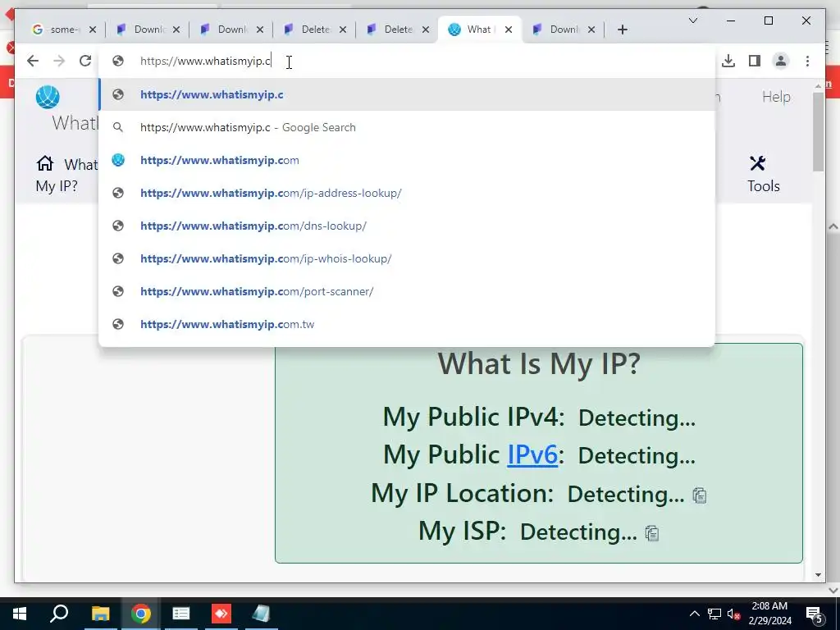Open the notification center icon
The height and width of the screenshot is (630, 840).
point(815,614)
